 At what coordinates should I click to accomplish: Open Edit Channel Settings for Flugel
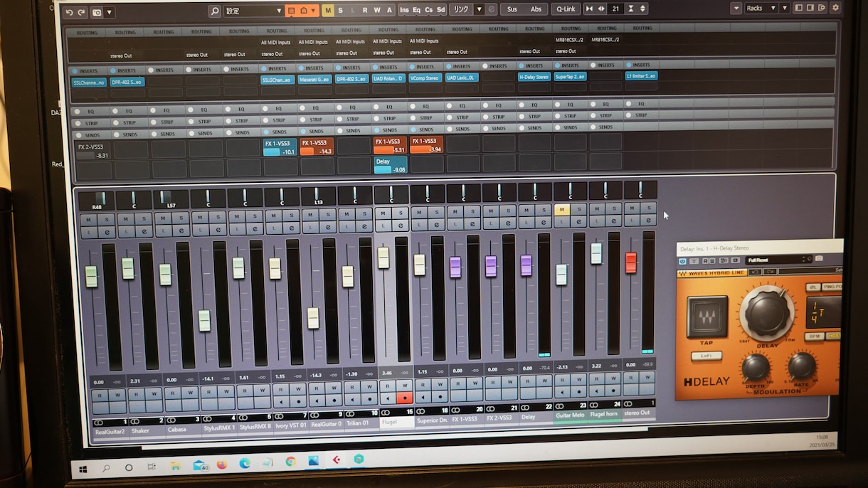(x=401, y=226)
